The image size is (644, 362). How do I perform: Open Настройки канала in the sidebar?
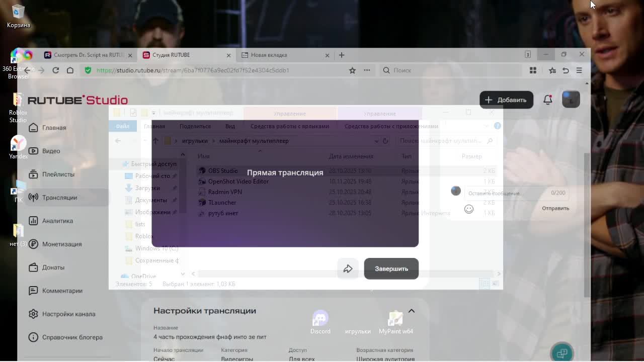[67, 314]
